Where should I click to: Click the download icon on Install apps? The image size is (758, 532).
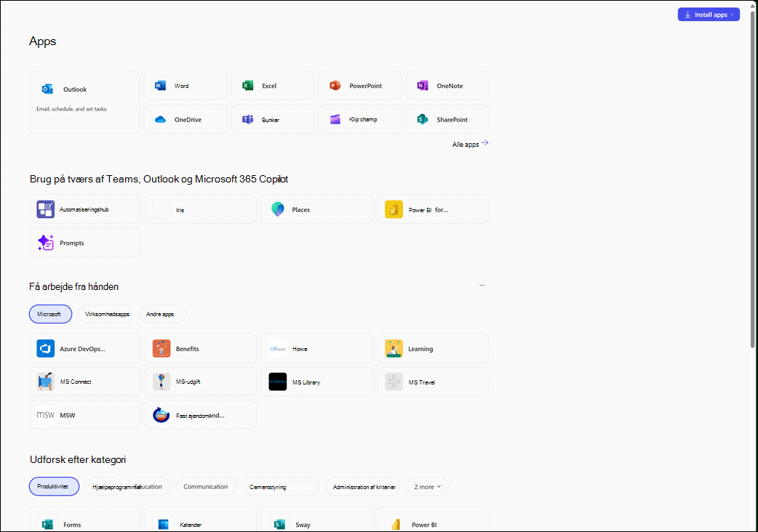(687, 15)
